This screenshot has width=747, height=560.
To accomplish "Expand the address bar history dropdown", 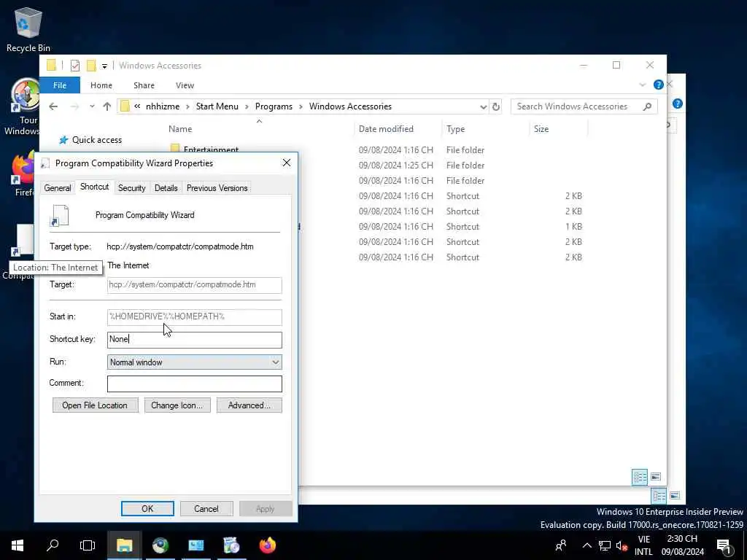I will click(483, 106).
